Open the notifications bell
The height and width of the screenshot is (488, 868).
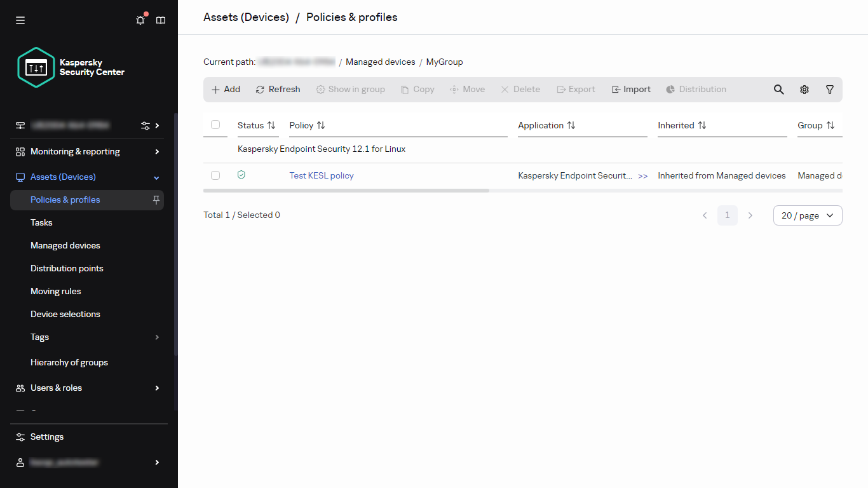coord(140,20)
